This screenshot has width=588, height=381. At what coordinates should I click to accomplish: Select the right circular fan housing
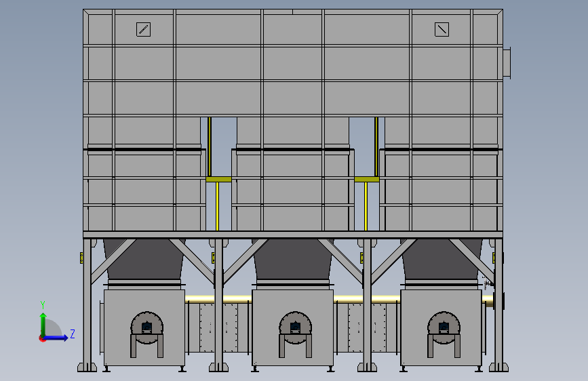[444, 327]
